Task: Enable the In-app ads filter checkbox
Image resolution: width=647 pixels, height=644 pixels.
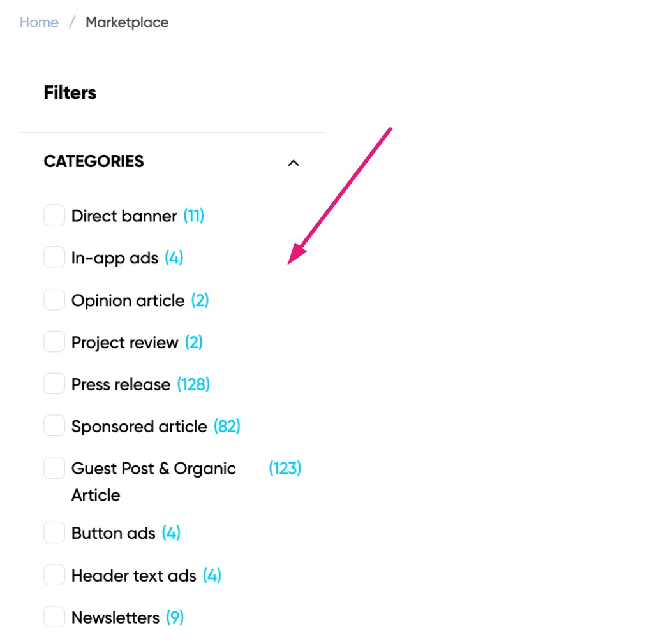Action: (54, 258)
